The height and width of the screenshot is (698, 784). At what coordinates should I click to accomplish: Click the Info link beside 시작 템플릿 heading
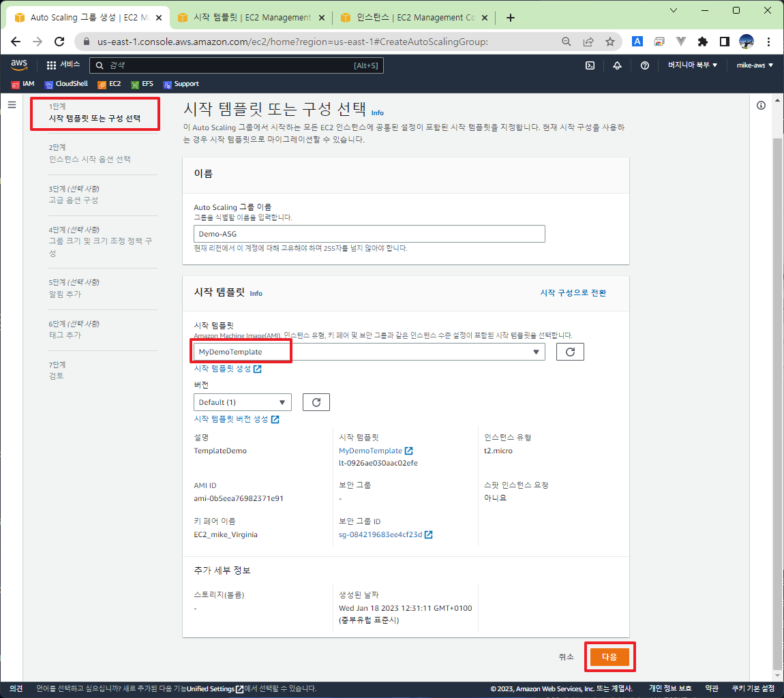click(256, 294)
